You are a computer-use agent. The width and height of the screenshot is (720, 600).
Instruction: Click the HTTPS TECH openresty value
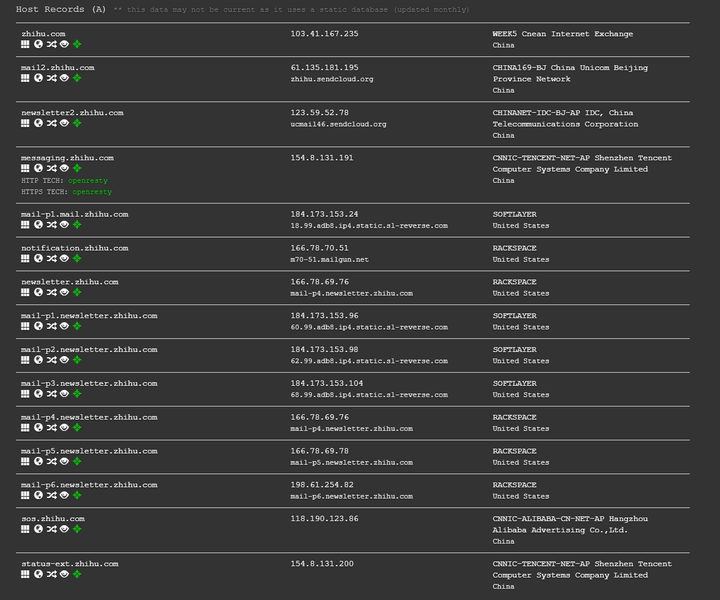click(x=92, y=191)
